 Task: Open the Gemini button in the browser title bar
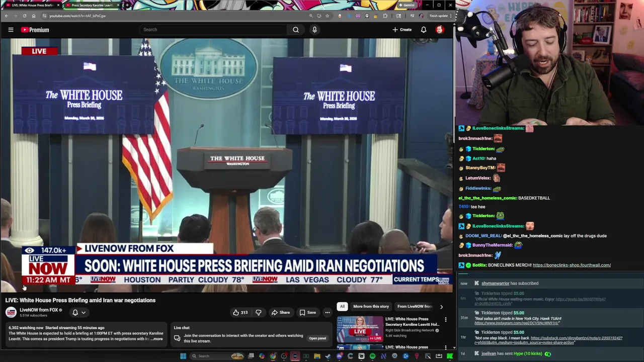[x=406, y=5]
